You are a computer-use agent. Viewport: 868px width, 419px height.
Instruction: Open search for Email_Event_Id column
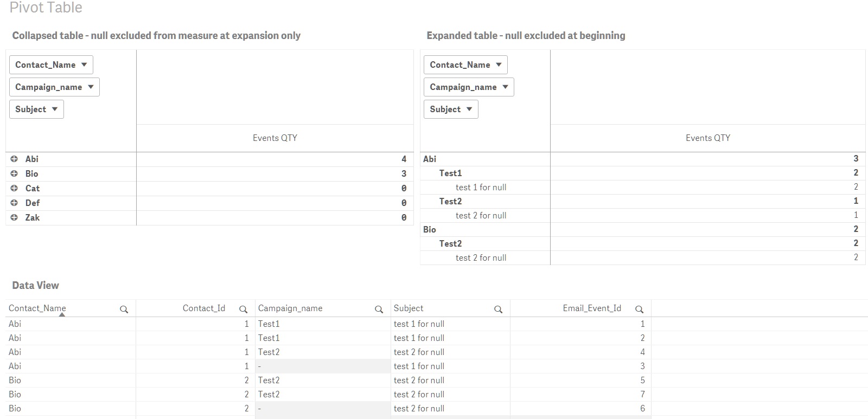tap(640, 308)
